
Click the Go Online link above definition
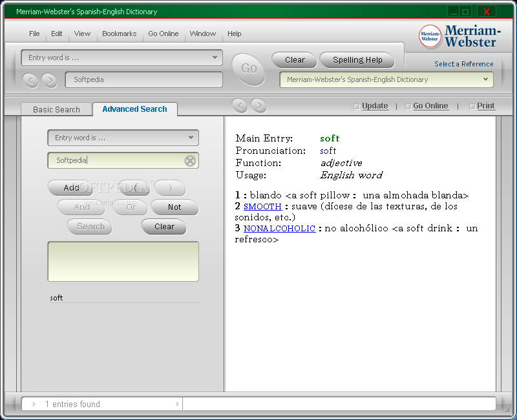pyautogui.click(x=430, y=106)
